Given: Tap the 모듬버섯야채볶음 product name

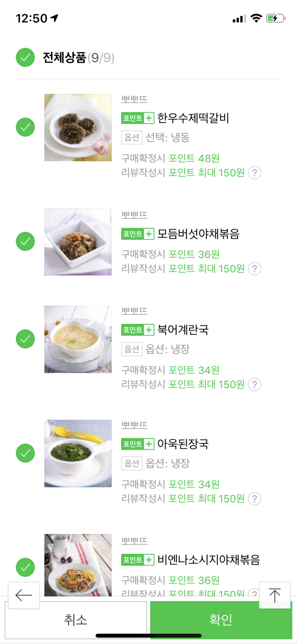Looking at the screenshot, I should click(198, 234).
